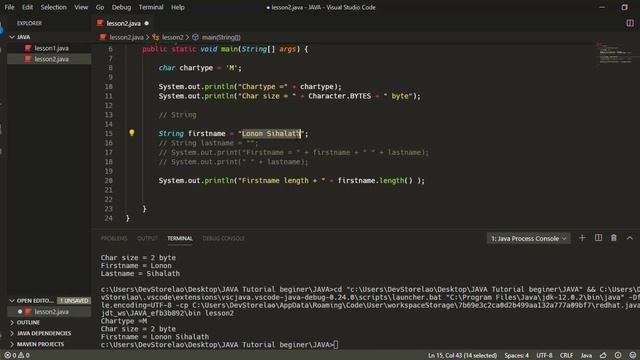Viewport: 640px width, 360px height.
Task: Open the Help menu
Action: coord(178,7)
